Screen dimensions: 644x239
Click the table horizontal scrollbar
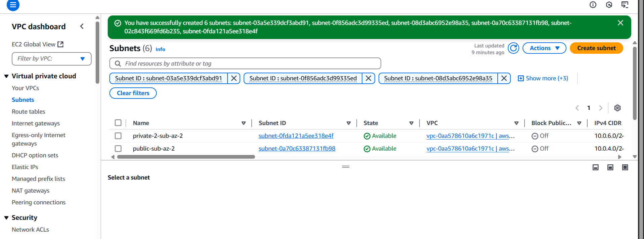(186, 157)
